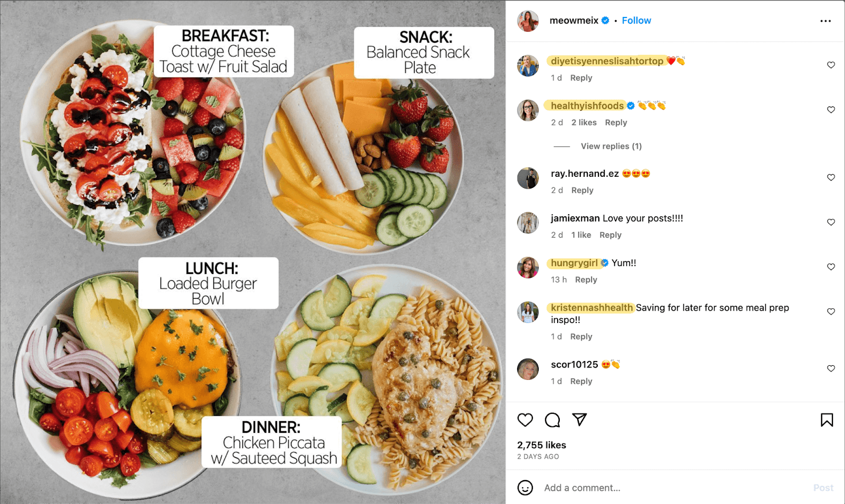Post the comment with Post button
845x504 pixels.
(x=823, y=488)
